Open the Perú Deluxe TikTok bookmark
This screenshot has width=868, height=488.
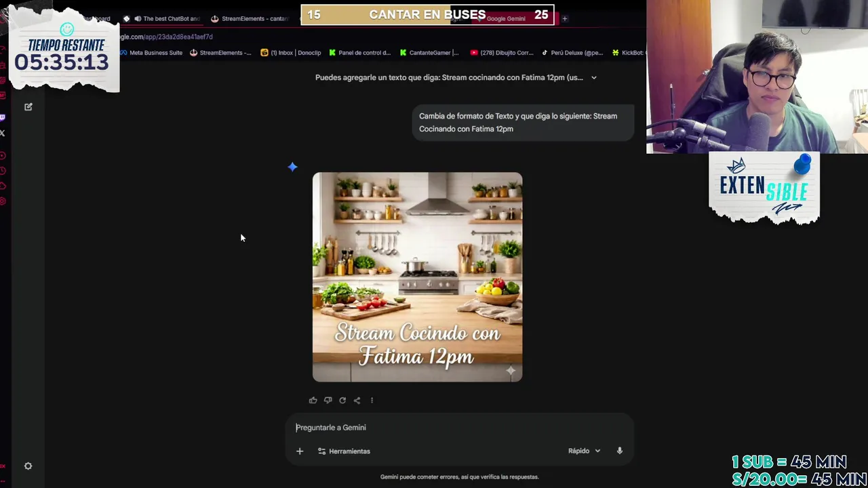(572, 53)
